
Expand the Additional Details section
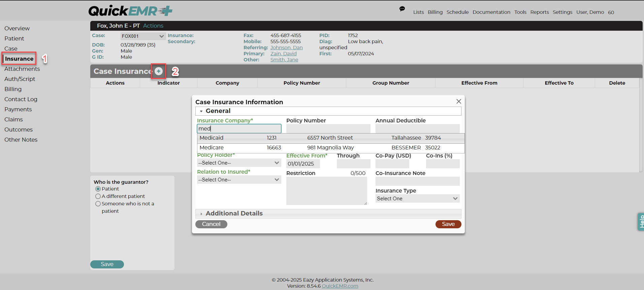(x=328, y=213)
